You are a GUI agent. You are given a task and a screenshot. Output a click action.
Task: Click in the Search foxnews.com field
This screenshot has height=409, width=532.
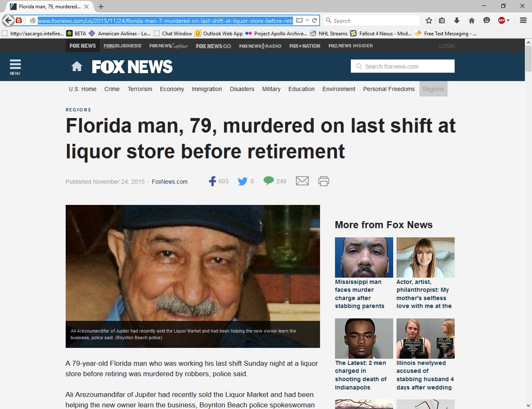click(x=403, y=66)
